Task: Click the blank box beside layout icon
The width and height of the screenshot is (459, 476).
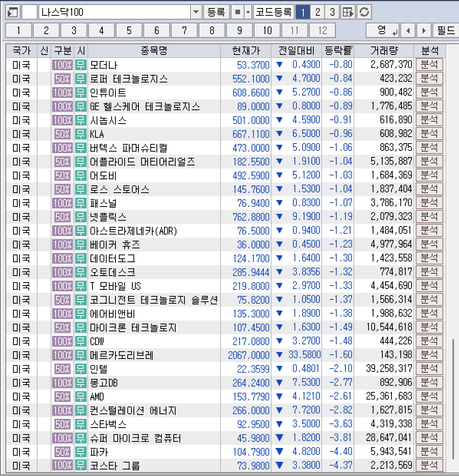Action: click(30, 12)
